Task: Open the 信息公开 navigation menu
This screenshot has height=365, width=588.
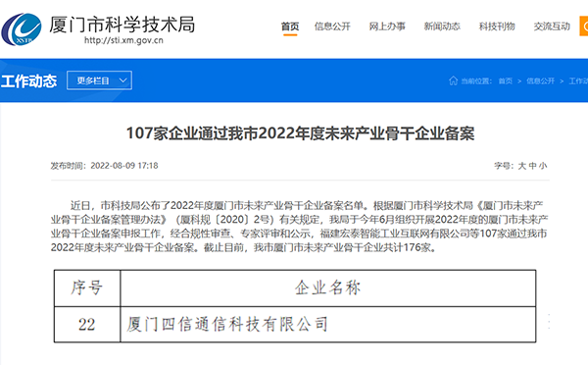Action: tap(332, 26)
